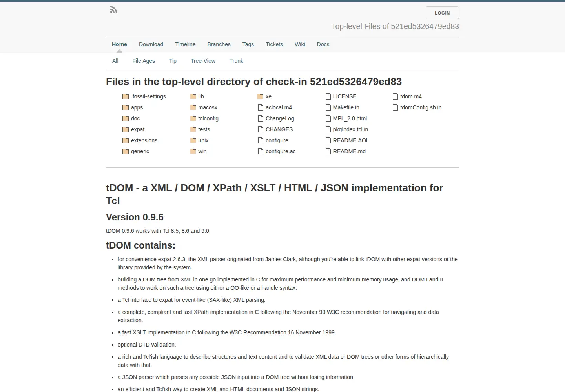Click the tdom.m4 file icon
This screenshot has height=392, width=565.
click(x=395, y=96)
